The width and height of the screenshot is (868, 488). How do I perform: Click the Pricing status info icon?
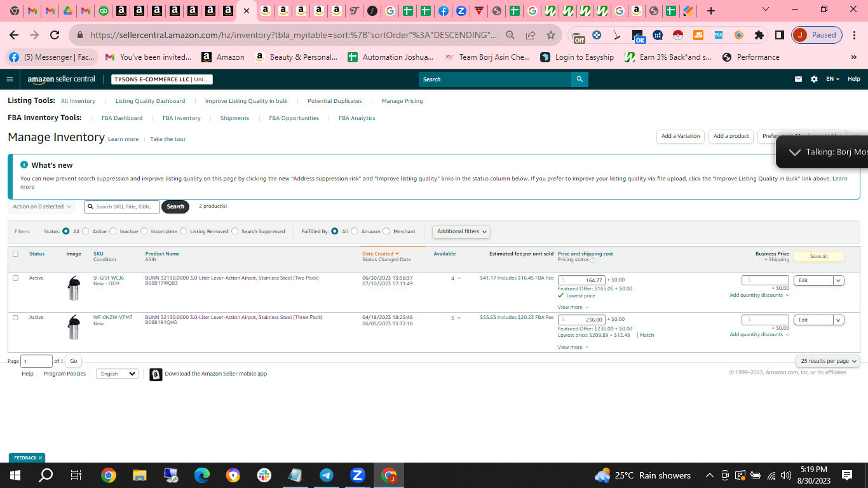tap(593, 261)
